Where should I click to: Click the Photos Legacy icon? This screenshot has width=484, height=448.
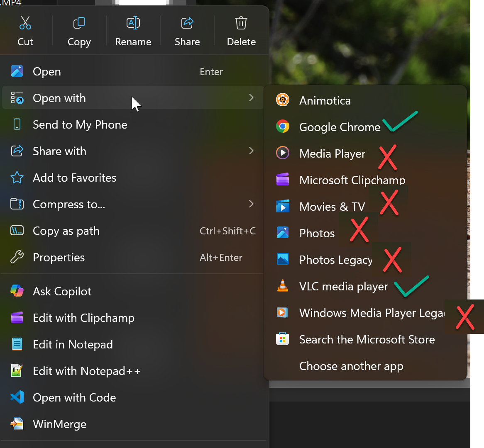[x=282, y=259]
